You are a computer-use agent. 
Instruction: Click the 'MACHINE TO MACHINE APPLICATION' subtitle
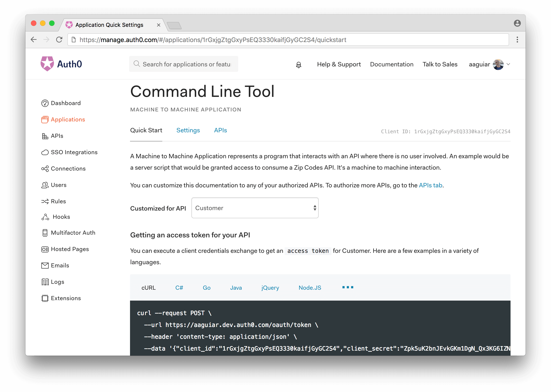[185, 110]
